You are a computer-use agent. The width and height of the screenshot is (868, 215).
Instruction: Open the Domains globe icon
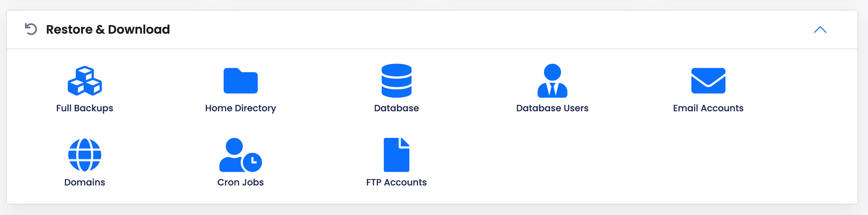pos(85,155)
